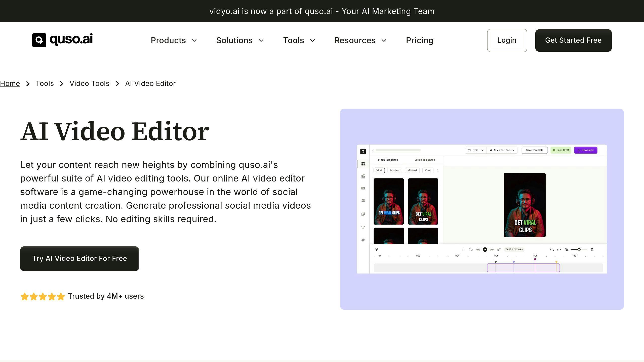The height and width of the screenshot is (362, 644).
Task: Click the Login button
Action: [x=507, y=40]
